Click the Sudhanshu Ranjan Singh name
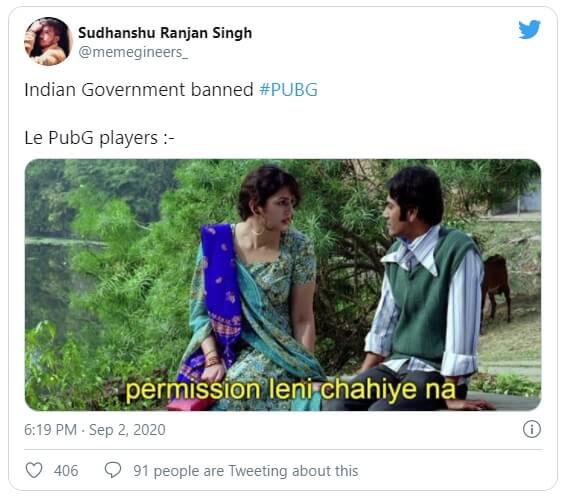The height and width of the screenshot is (496, 566). (165, 33)
